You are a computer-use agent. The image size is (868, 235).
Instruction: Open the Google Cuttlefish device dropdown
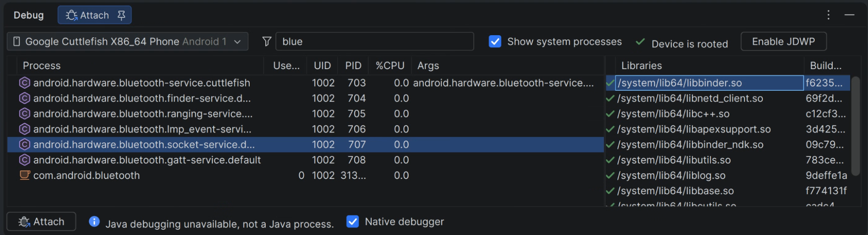point(128,41)
